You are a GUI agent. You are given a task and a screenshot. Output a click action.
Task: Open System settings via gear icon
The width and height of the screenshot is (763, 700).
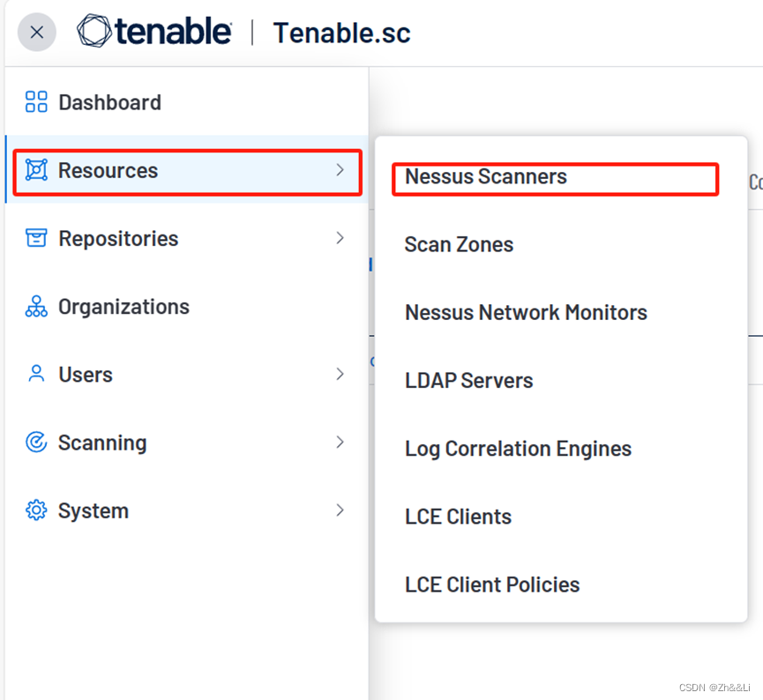(x=35, y=510)
